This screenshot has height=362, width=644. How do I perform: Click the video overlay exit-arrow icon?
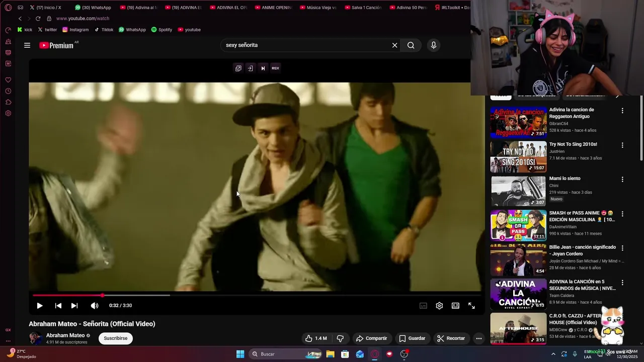point(250,68)
